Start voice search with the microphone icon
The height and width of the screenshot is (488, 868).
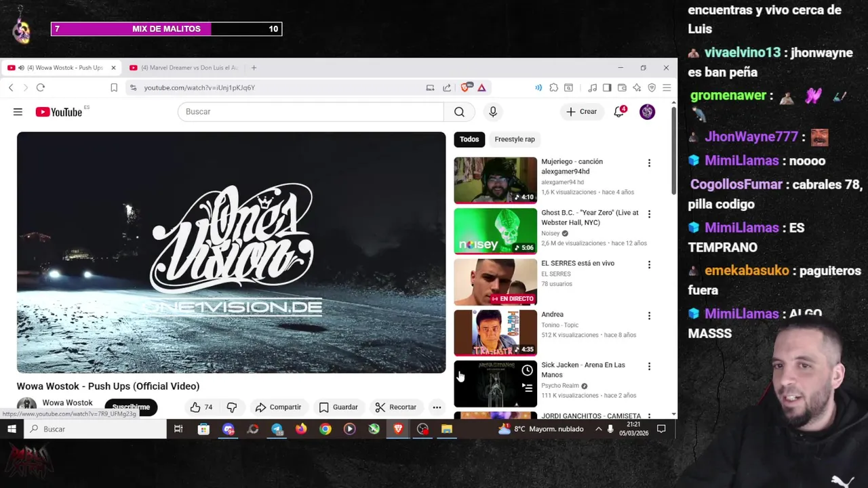click(493, 112)
